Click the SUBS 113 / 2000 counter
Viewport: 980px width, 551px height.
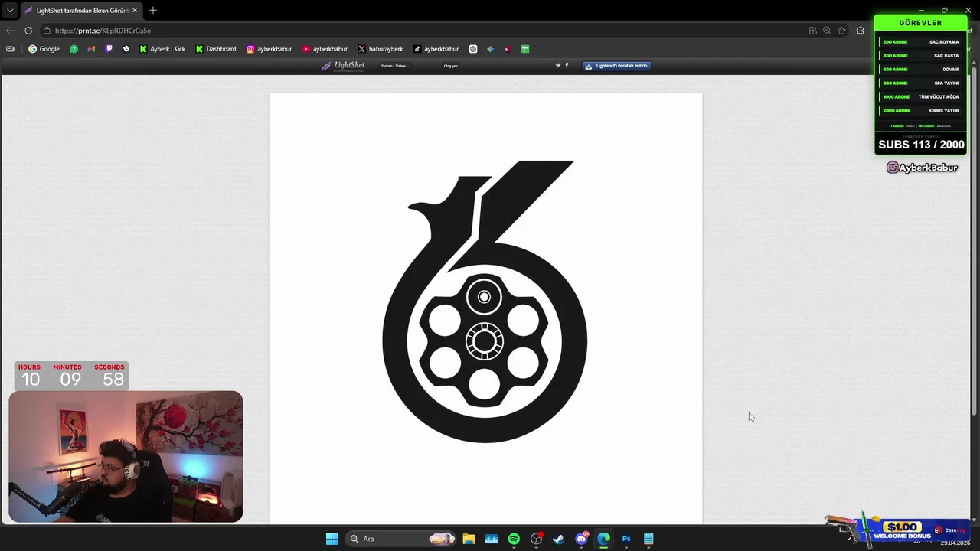click(x=921, y=145)
